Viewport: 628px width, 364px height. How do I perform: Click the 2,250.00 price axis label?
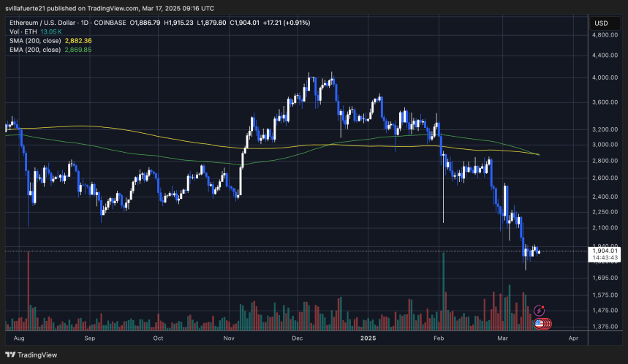[605, 212]
